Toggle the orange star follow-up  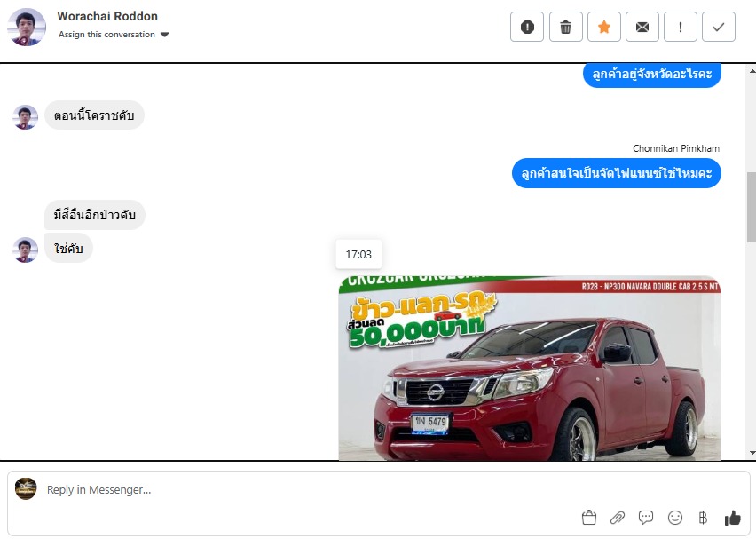point(603,27)
